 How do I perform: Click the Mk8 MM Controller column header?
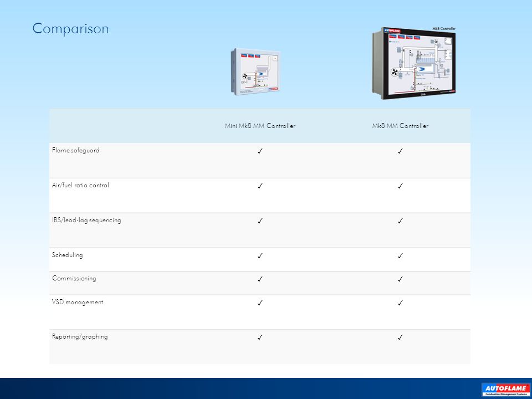(400, 126)
